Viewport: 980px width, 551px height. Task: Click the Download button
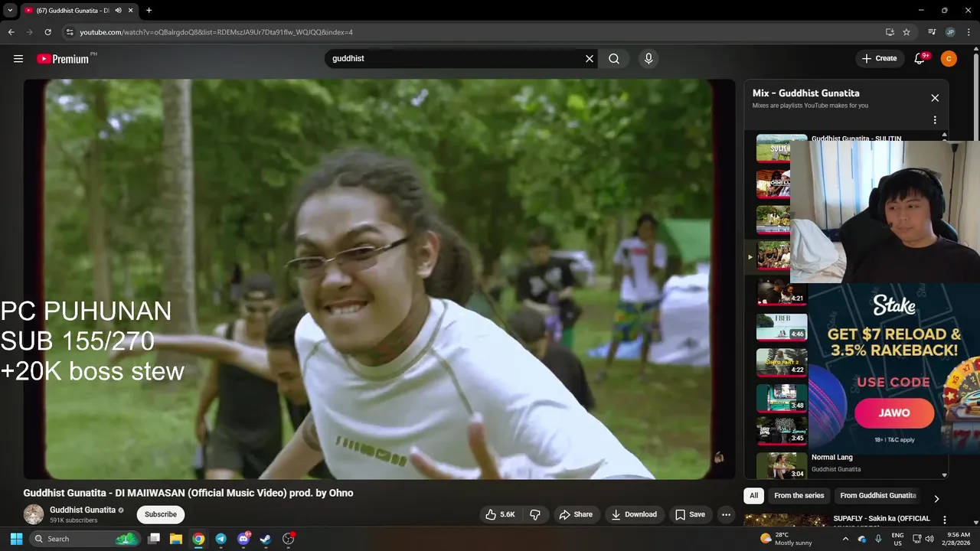(634, 514)
